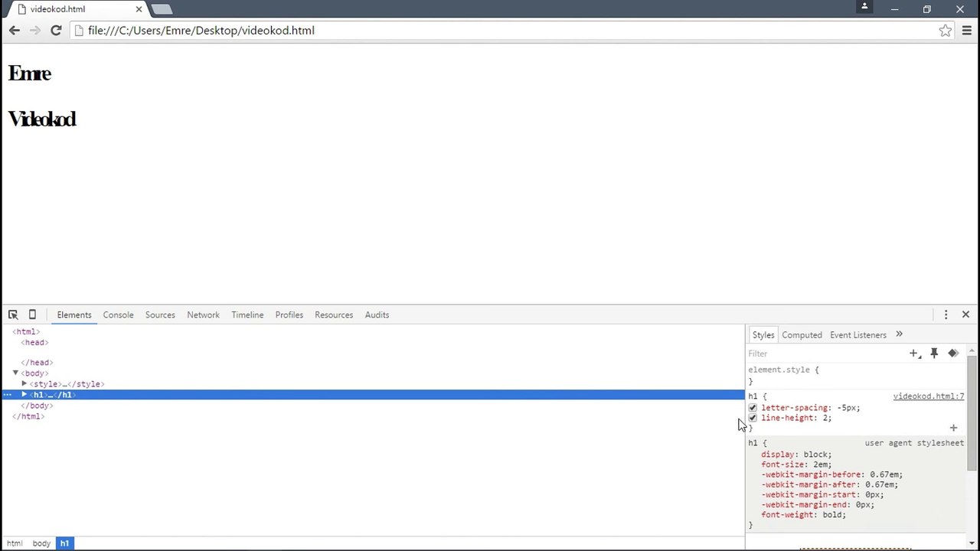The height and width of the screenshot is (551, 980).
Task: Open DevTools three-dot customize menu
Action: coord(946,315)
